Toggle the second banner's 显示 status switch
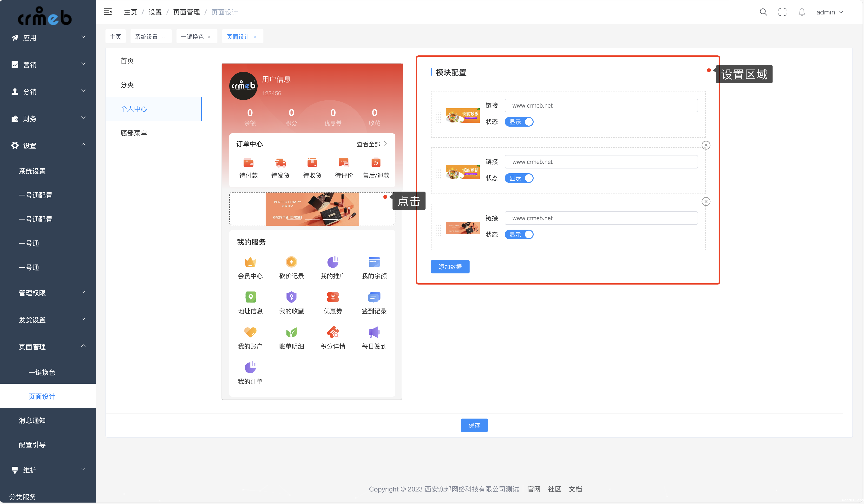This screenshot has height=504, width=864. coord(519,178)
